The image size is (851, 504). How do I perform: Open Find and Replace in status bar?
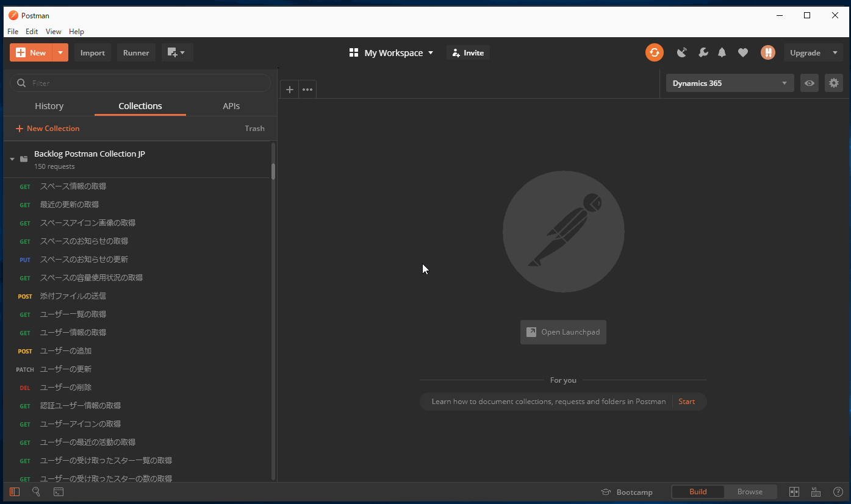(x=36, y=492)
